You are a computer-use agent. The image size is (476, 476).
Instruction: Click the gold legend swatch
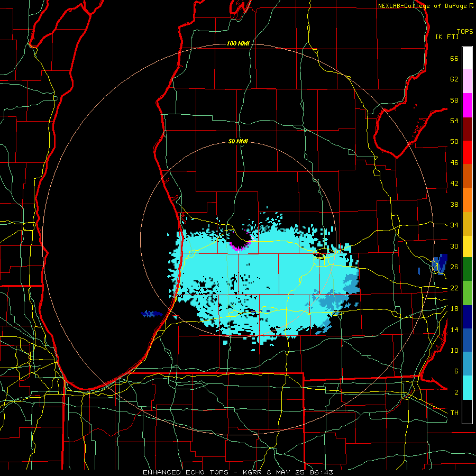[467, 224]
